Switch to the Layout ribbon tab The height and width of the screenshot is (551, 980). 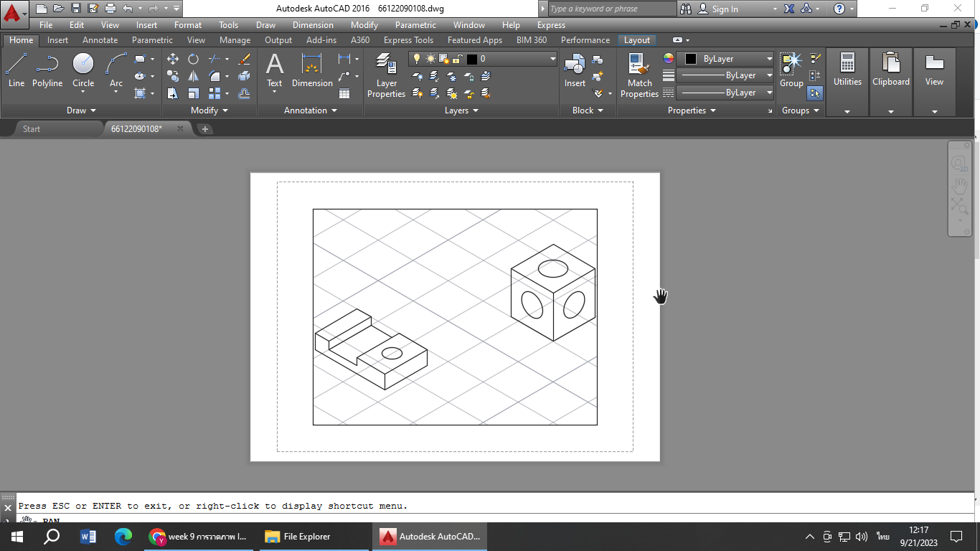click(636, 40)
